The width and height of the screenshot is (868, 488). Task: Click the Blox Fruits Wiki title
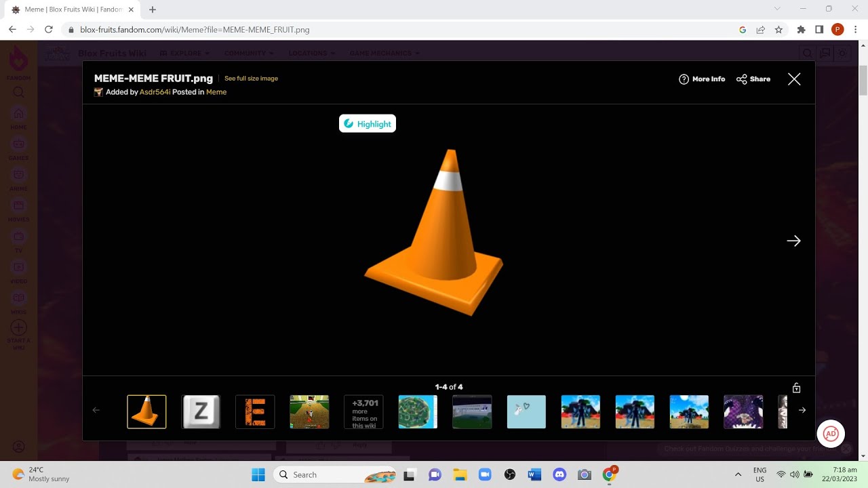[112, 54]
